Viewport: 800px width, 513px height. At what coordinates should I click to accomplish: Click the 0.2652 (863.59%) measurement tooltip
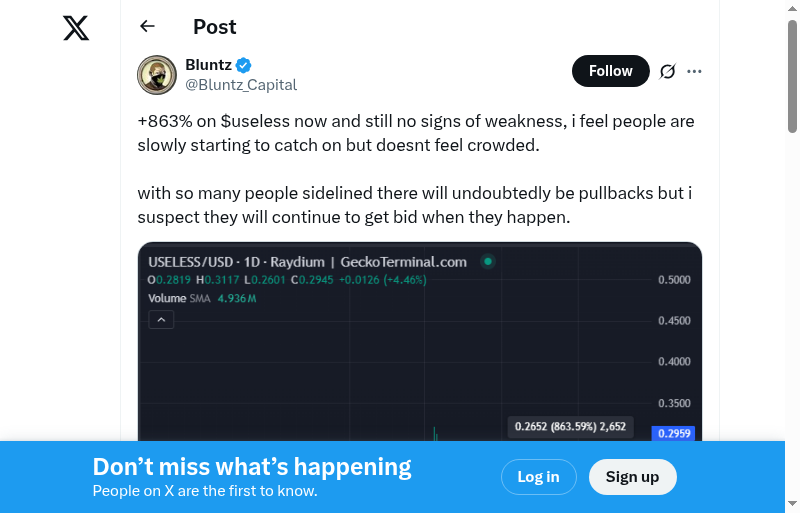click(570, 427)
